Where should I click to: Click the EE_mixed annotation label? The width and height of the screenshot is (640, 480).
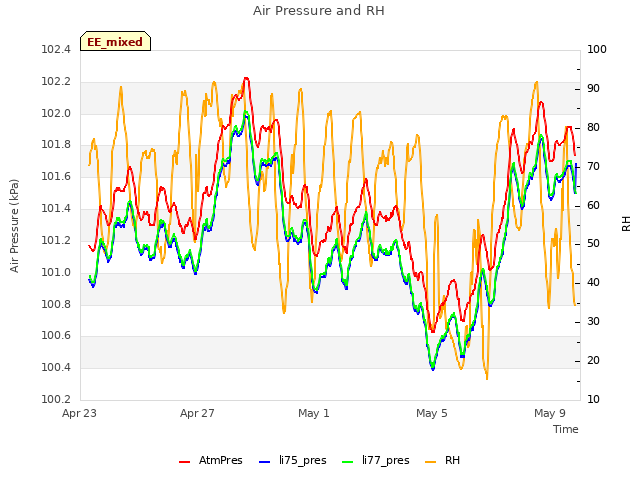coord(115,42)
